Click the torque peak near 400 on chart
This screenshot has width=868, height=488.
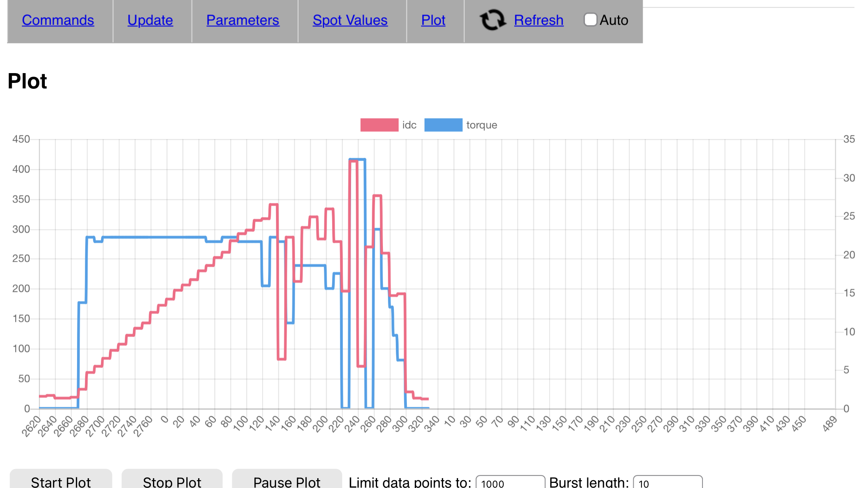361,159
